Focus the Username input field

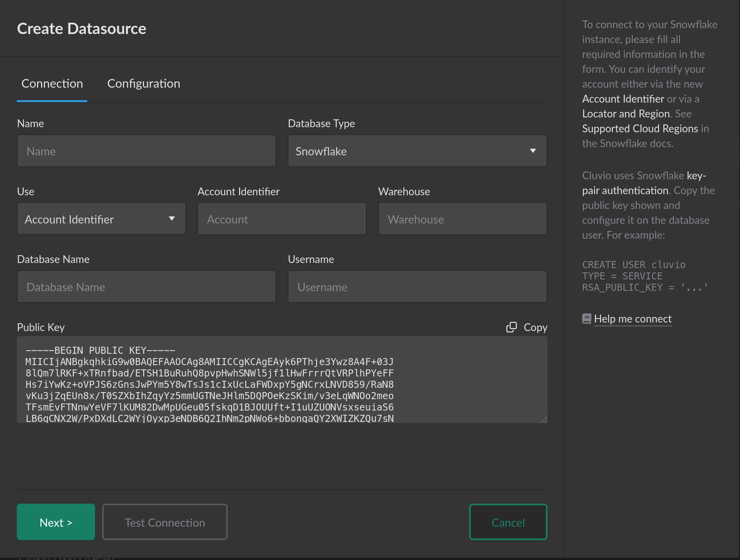(x=417, y=286)
